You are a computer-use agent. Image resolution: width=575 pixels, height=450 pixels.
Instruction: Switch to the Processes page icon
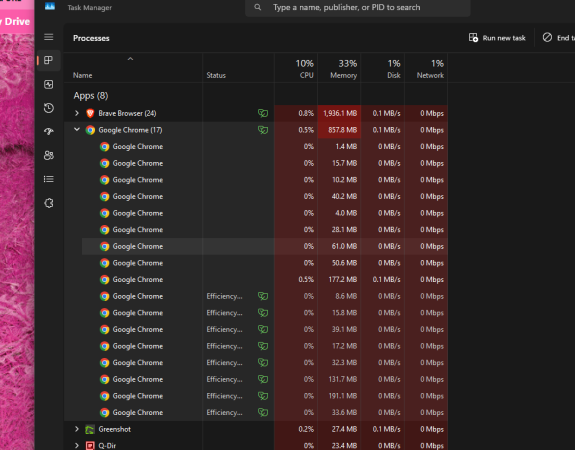point(49,60)
